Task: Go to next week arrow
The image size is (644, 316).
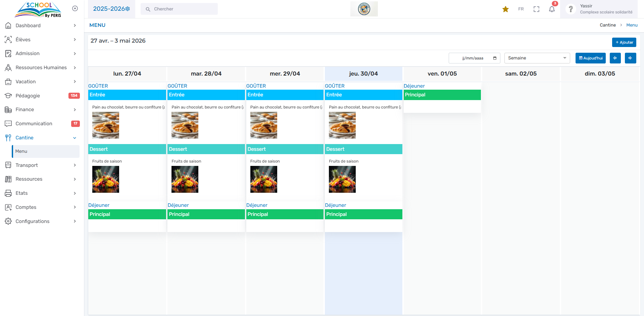Action: (x=630, y=58)
